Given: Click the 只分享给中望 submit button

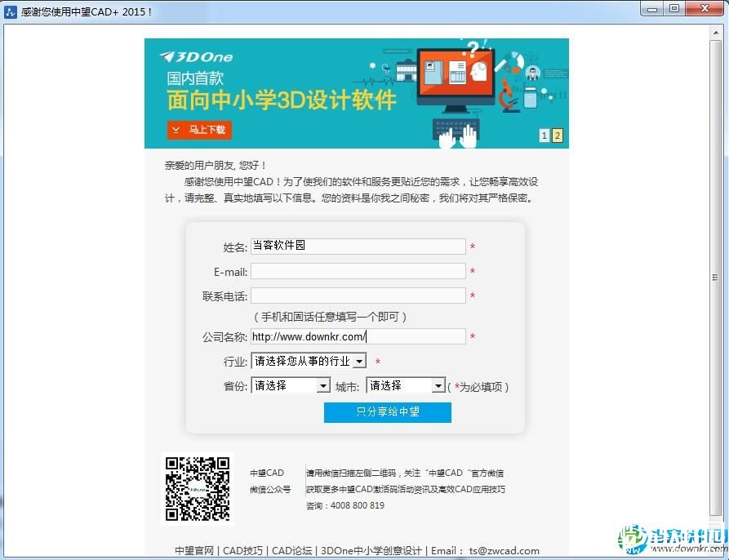Looking at the screenshot, I should (387, 412).
